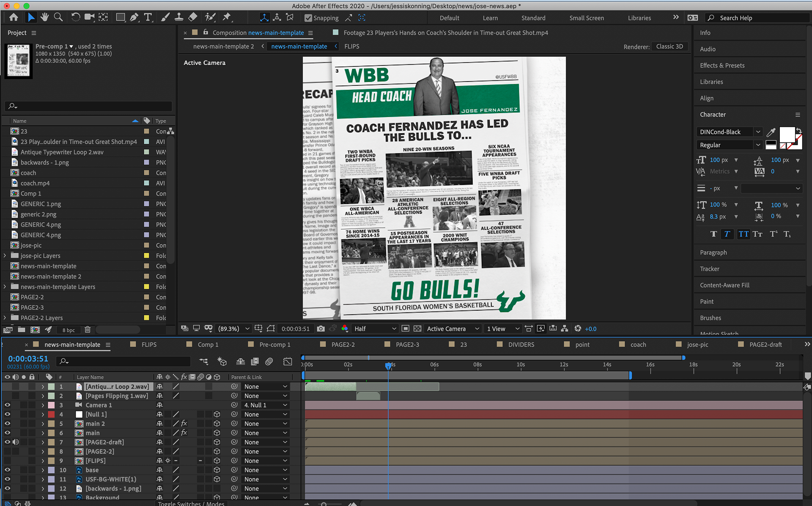The height and width of the screenshot is (506, 812).
Task: Open the Home screen icon
Action: pyautogui.click(x=14, y=17)
